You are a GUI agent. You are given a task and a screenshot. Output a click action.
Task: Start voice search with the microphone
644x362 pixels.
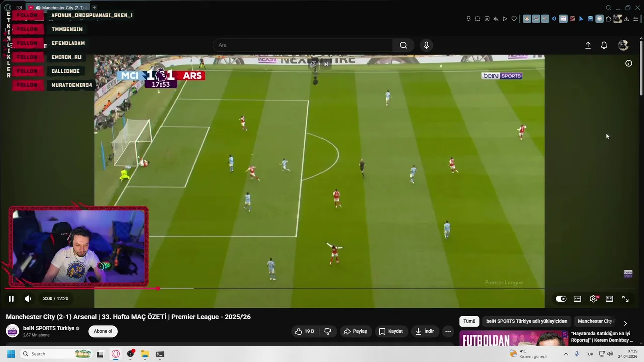[426, 45]
